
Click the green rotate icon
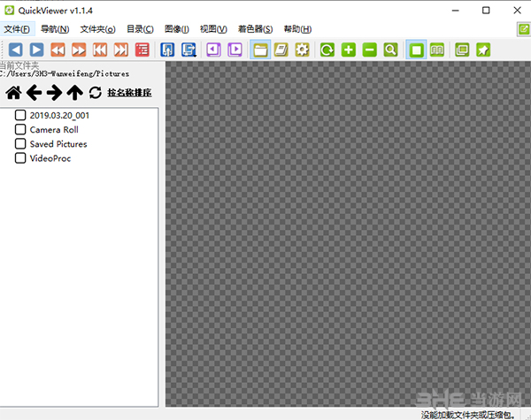click(327, 50)
